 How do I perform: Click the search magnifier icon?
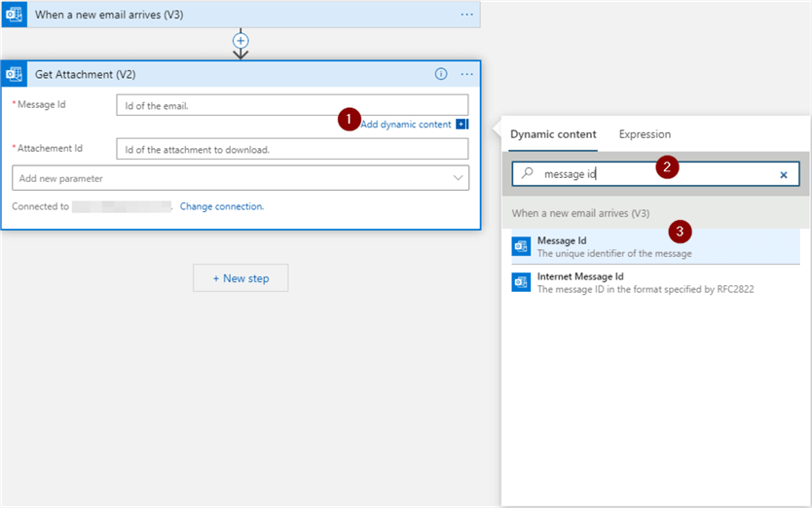pyautogui.click(x=528, y=174)
